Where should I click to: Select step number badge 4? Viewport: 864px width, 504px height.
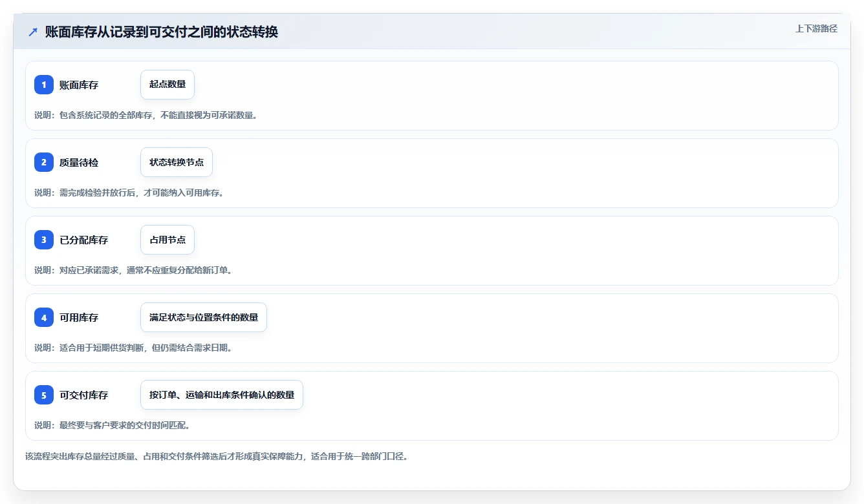pyautogui.click(x=44, y=317)
